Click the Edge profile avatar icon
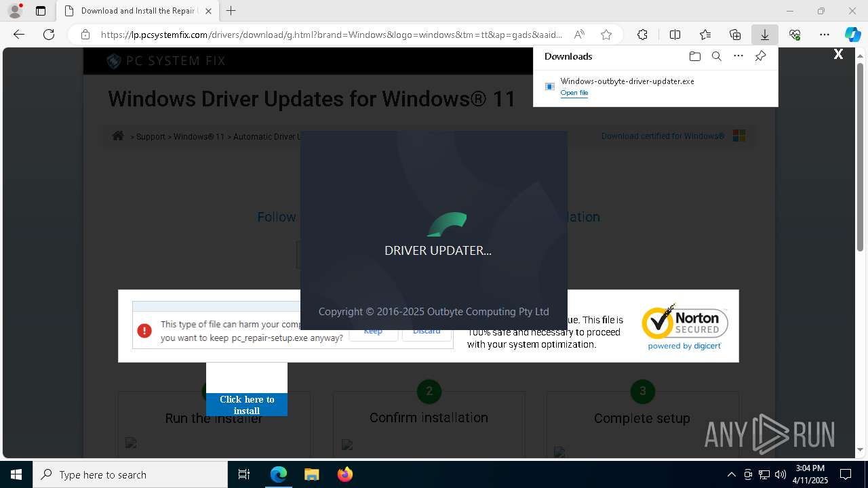The image size is (868, 488). point(14,11)
